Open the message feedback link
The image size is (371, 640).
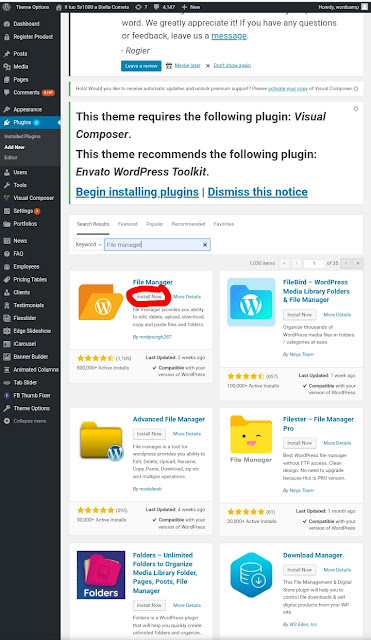tap(229, 36)
